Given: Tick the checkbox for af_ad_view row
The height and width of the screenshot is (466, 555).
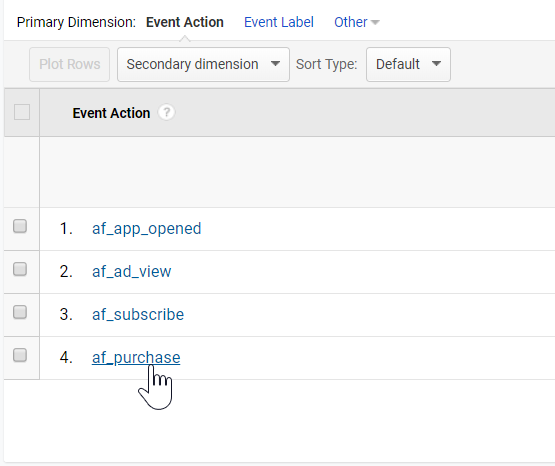Looking at the screenshot, I should [x=20, y=269].
